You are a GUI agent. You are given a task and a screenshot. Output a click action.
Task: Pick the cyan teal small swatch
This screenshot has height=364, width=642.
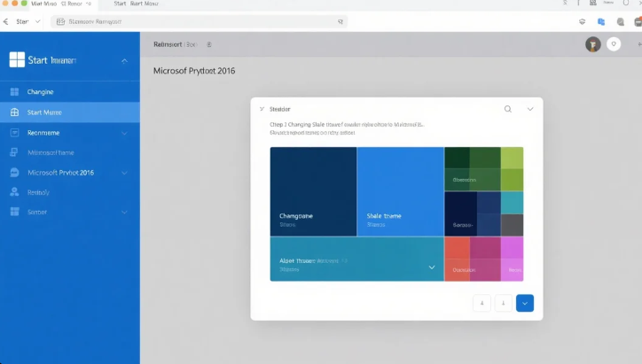[512, 203]
